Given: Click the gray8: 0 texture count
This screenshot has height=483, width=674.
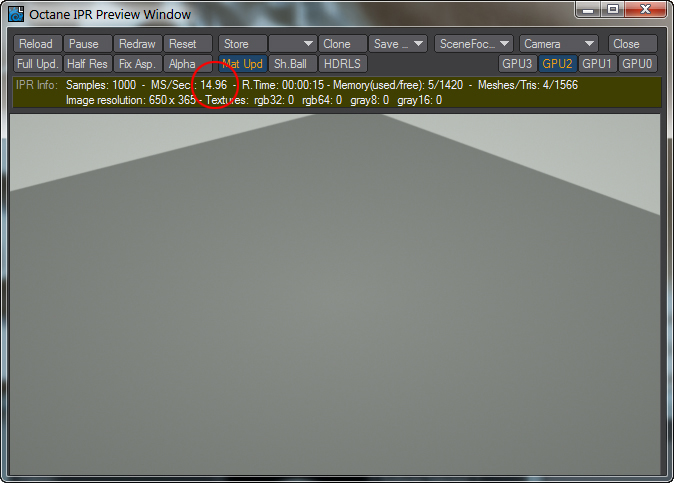Looking at the screenshot, I should coord(370,100).
